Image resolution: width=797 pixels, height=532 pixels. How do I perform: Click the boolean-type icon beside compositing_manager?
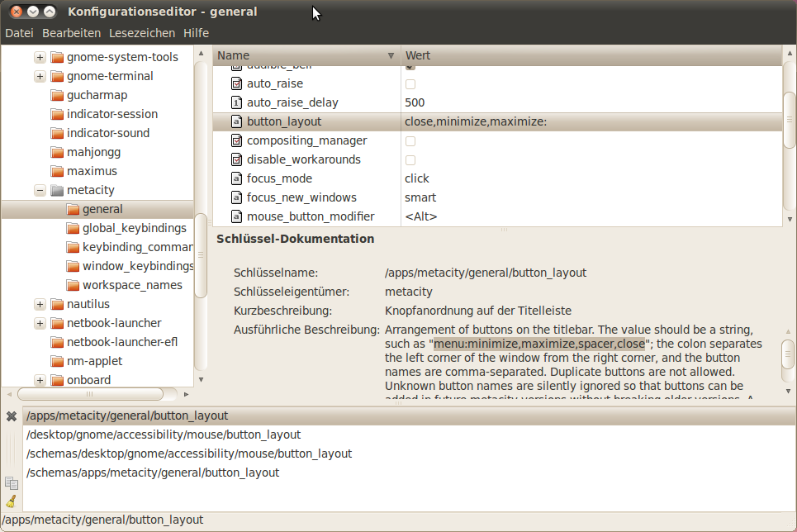click(236, 140)
